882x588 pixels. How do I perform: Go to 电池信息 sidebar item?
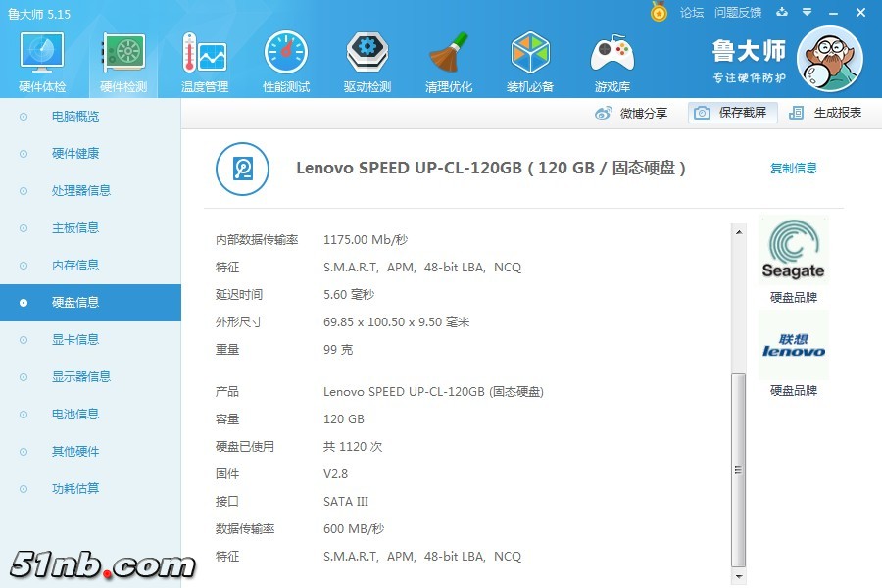tap(75, 415)
